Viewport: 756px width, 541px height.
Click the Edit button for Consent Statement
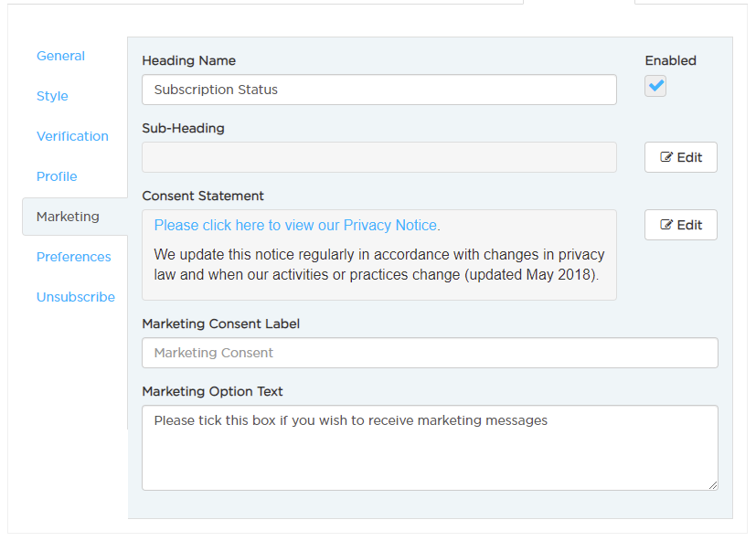pyautogui.click(x=681, y=225)
